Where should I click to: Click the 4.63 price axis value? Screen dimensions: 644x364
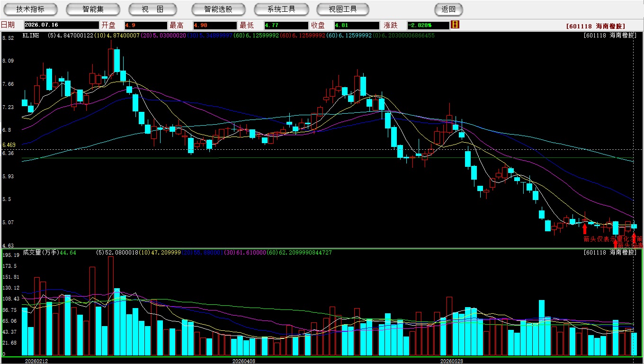coord(8,246)
